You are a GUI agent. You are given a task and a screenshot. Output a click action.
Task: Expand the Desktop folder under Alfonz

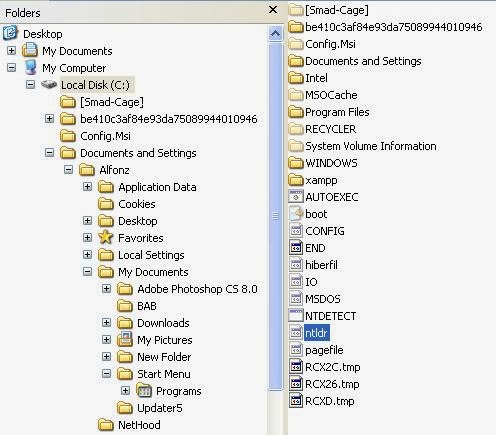coord(87,221)
